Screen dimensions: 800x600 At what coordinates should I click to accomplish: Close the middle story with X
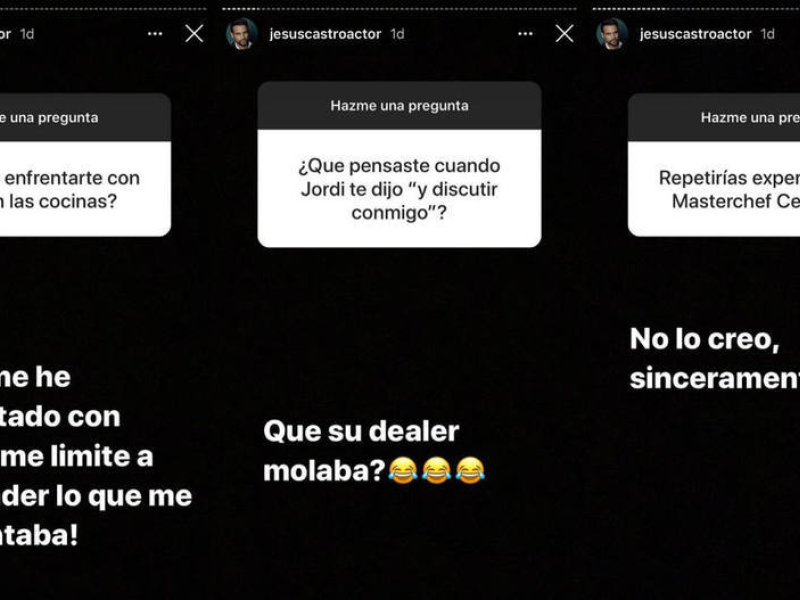click(x=564, y=34)
